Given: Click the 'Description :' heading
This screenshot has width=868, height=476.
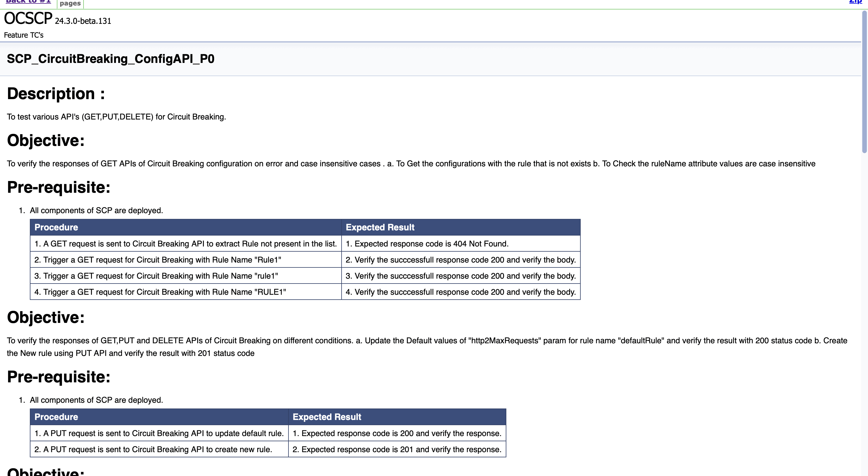Looking at the screenshot, I should (x=56, y=94).
